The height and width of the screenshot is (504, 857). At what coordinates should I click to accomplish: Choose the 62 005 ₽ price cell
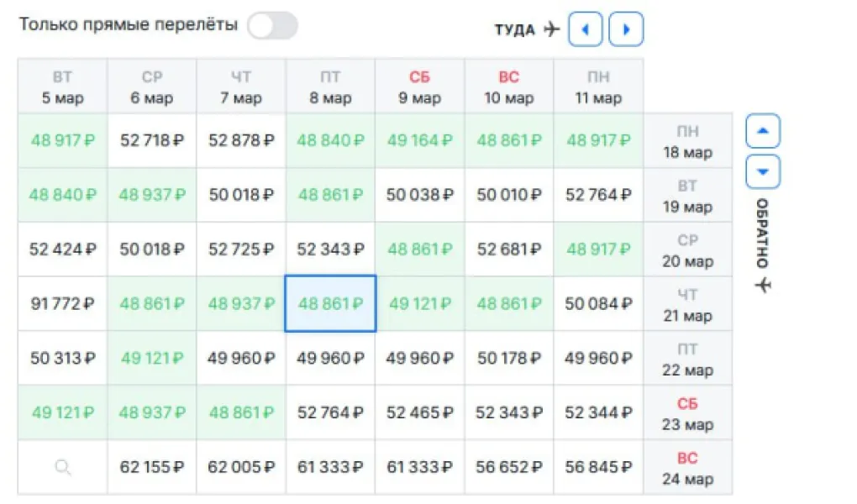click(241, 467)
